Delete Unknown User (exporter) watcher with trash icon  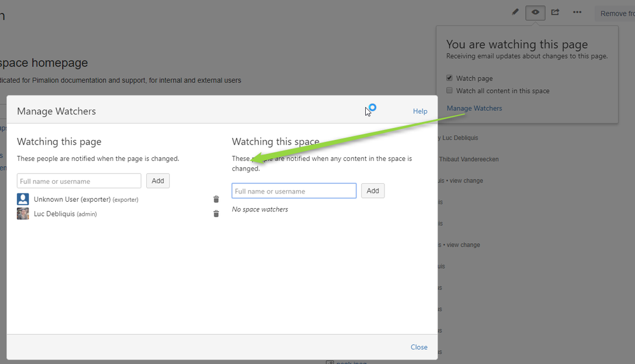[216, 199]
